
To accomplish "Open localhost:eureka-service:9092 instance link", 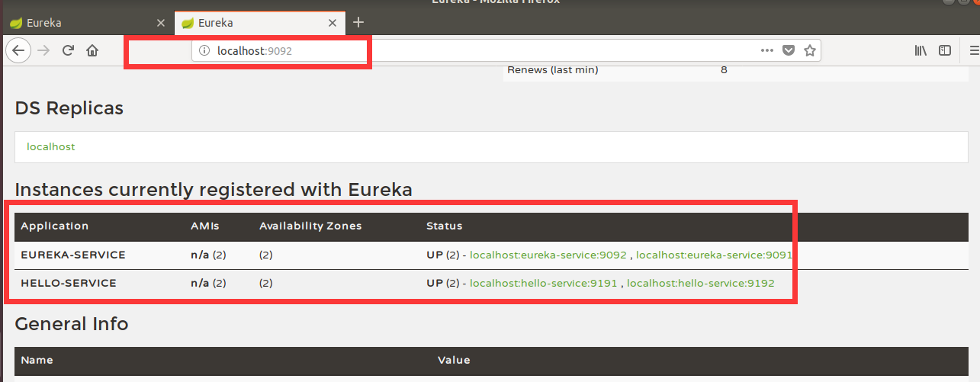I will [x=548, y=255].
